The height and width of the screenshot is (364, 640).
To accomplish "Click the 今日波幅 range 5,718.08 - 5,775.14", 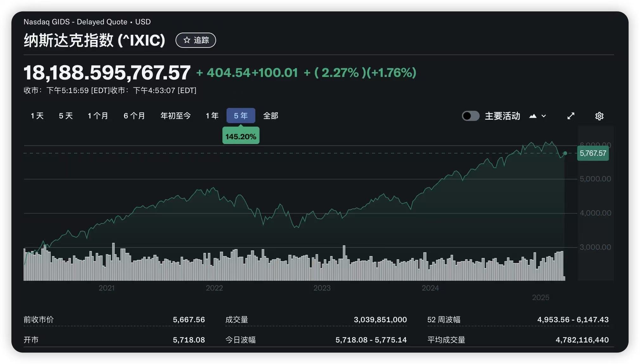I will [371, 340].
